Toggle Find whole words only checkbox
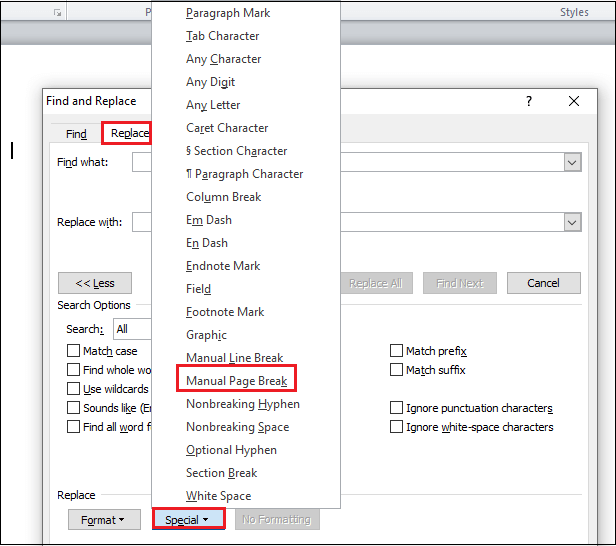 coord(73,370)
